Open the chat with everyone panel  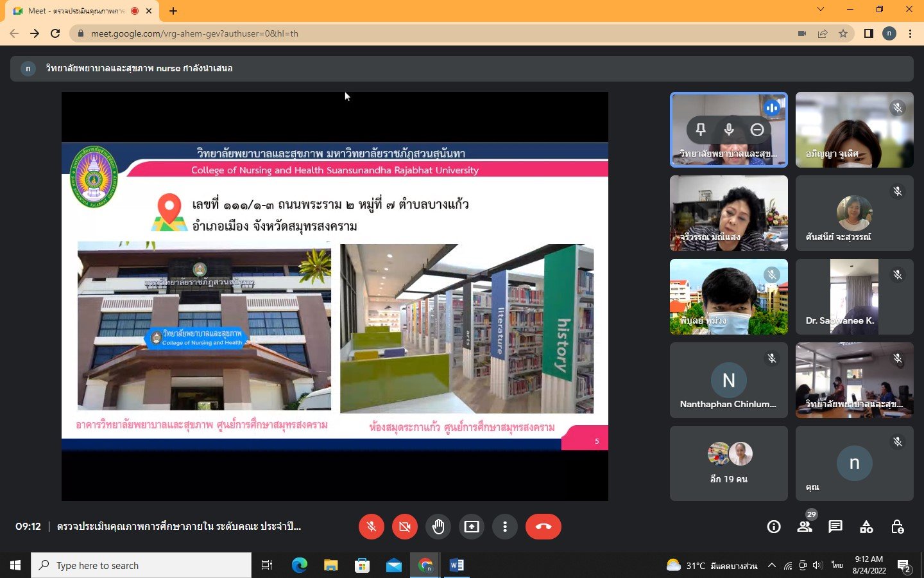point(835,527)
